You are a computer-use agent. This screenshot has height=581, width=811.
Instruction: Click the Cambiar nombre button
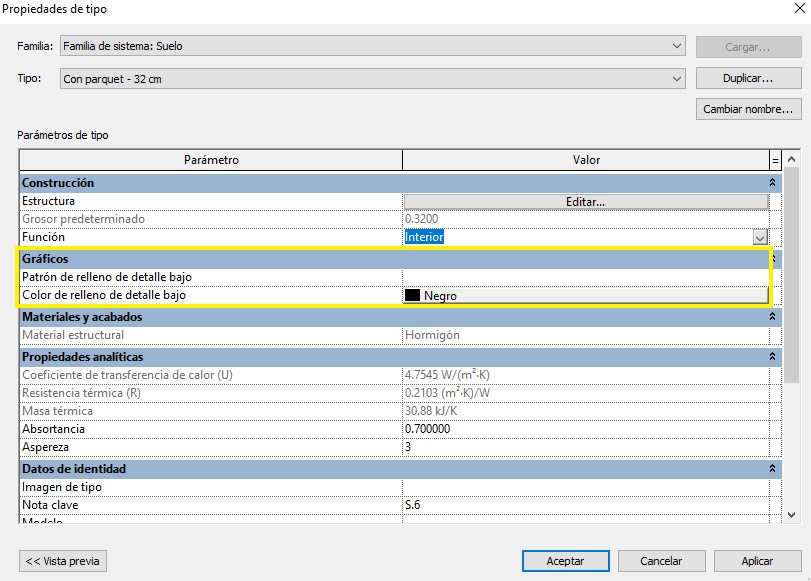coord(748,109)
